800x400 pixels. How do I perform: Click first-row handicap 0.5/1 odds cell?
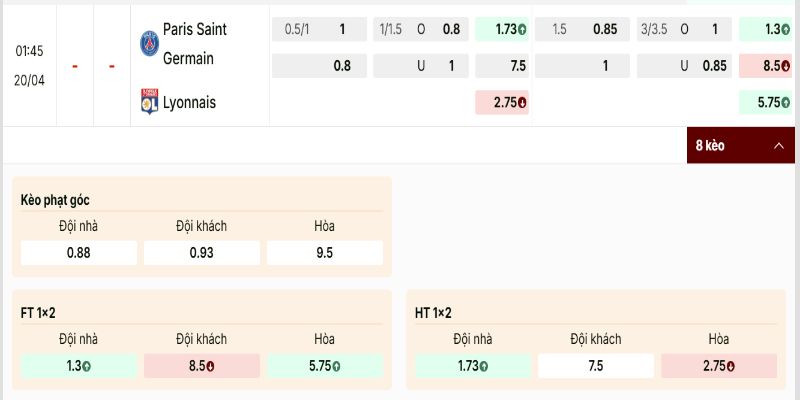coord(318,30)
